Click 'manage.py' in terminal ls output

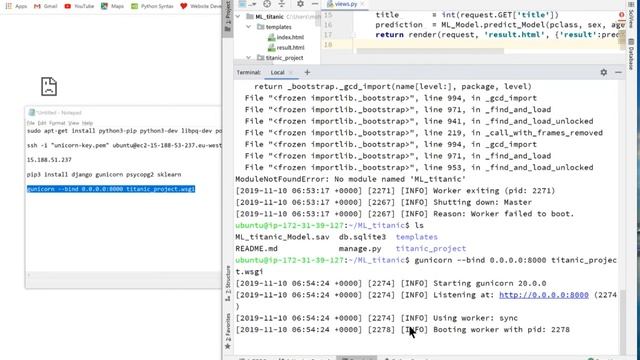point(360,249)
